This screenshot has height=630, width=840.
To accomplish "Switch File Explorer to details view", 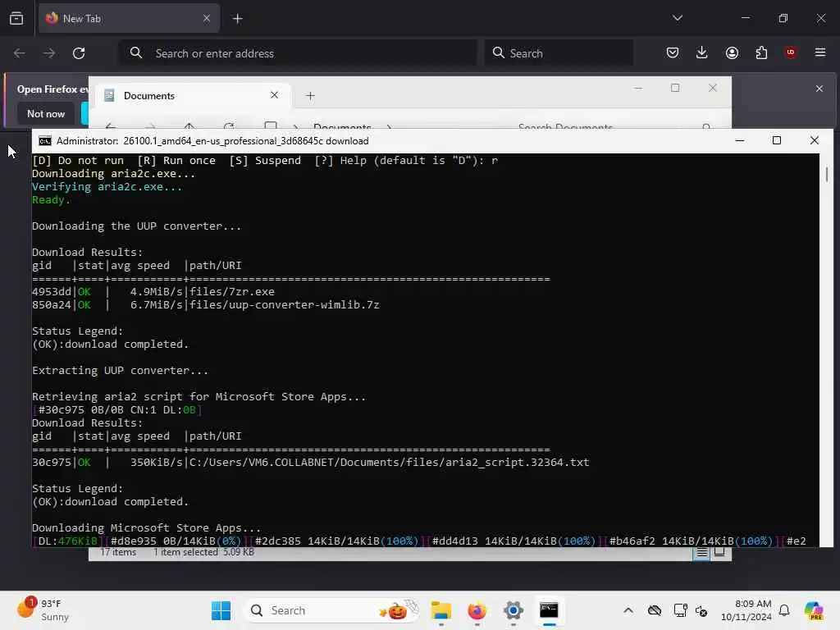I will (702, 553).
